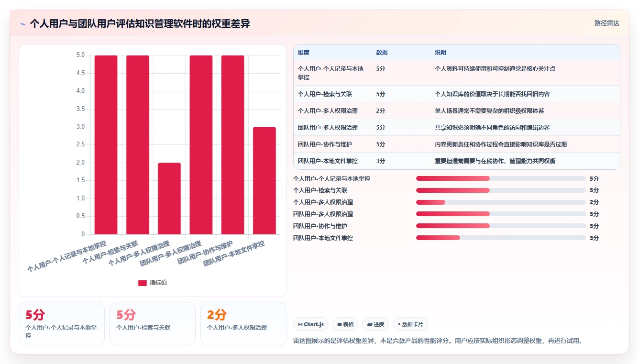This screenshot has width=639, height=364.
Task: Click the 数据 column header
Action: (x=382, y=53)
